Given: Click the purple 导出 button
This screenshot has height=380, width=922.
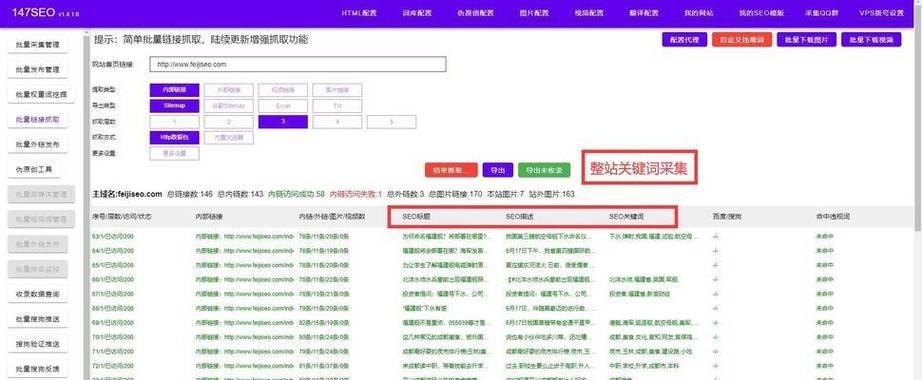Looking at the screenshot, I should tap(497, 170).
